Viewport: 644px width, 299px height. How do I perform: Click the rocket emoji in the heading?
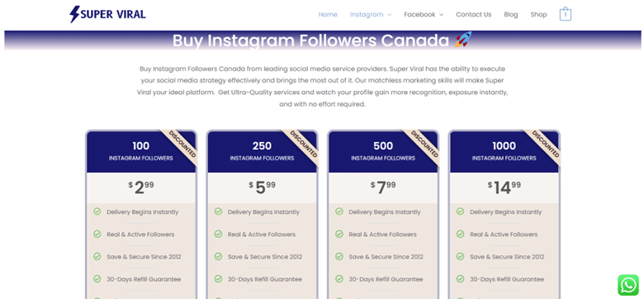(x=463, y=40)
